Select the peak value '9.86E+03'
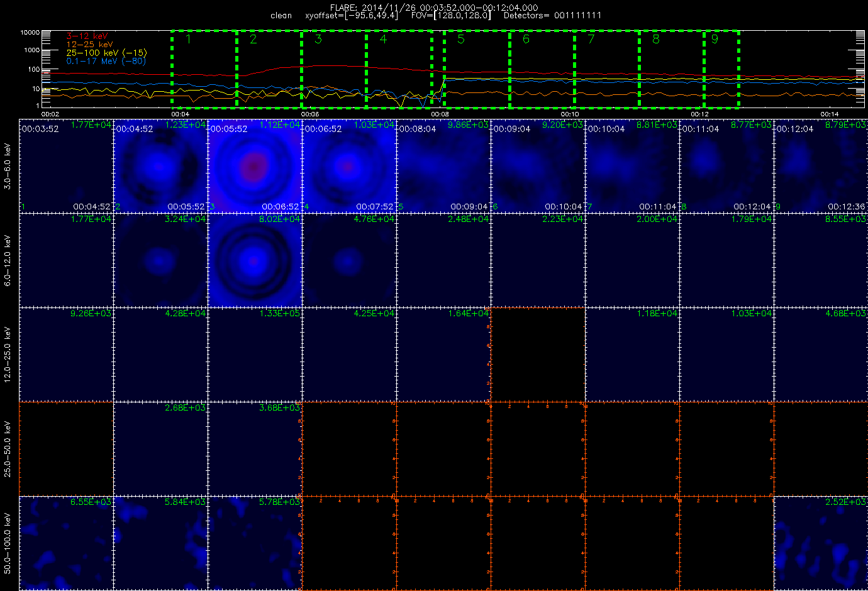Screen dimensions: 868x591 click(468, 125)
